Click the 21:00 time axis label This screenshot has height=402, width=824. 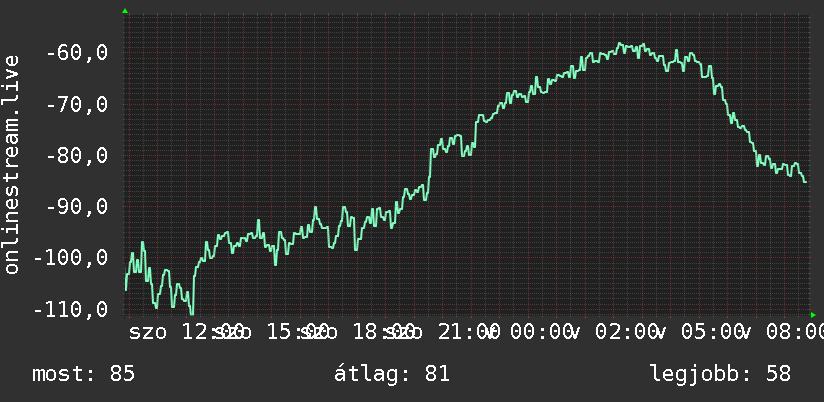tap(468, 332)
